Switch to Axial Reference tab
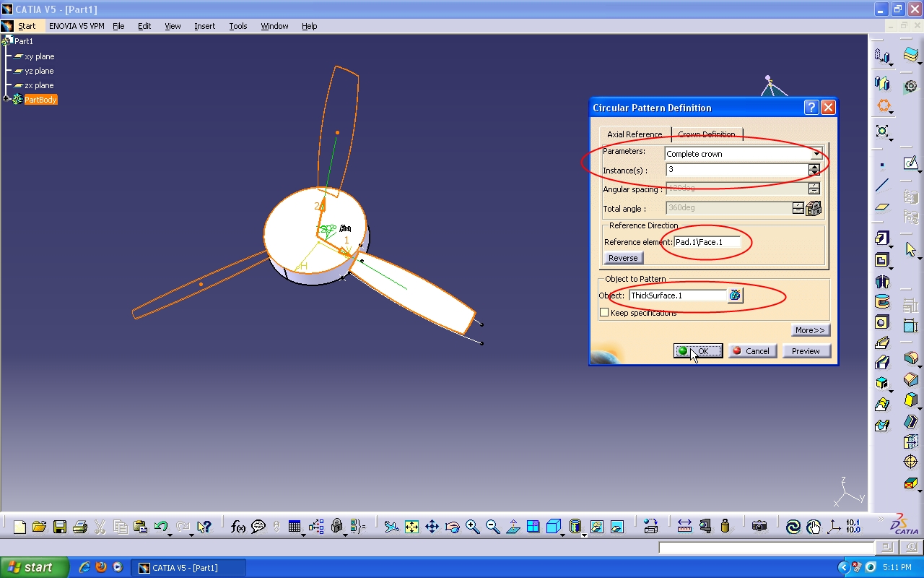This screenshot has height=578, width=924. tap(635, 134)
